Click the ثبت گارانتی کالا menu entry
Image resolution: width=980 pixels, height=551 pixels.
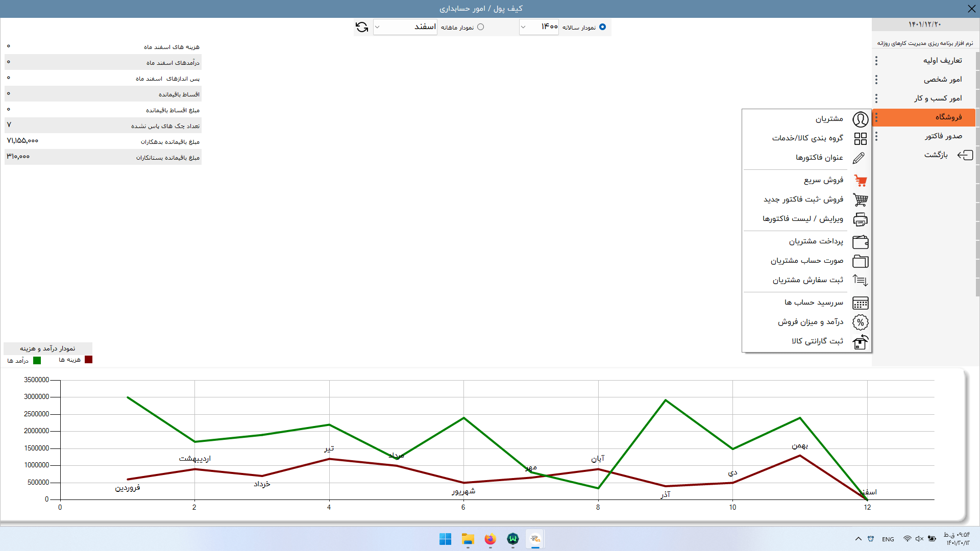pos(817,341)
